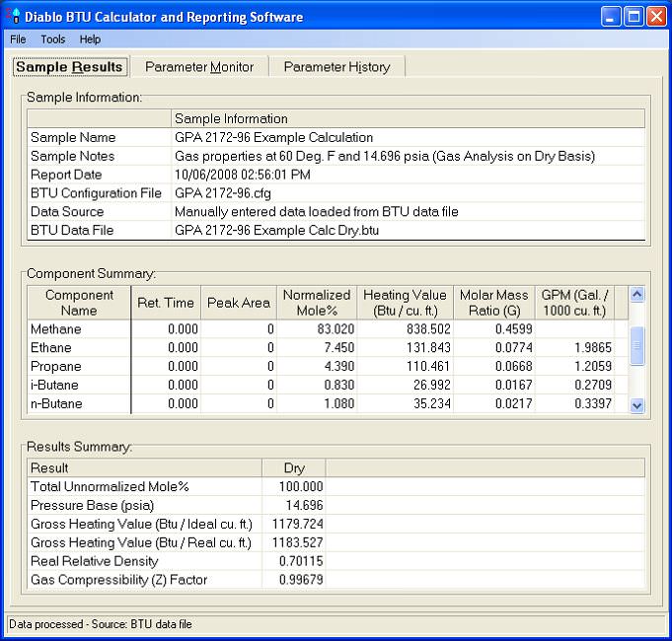Click the Propane mole% value 4.390

(x=339, y=366)
